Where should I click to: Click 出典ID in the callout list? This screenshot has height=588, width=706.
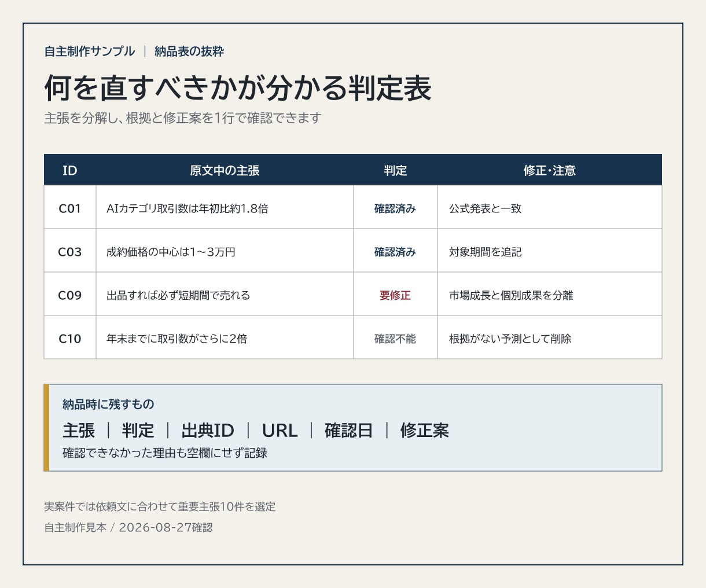coord(208,430)
